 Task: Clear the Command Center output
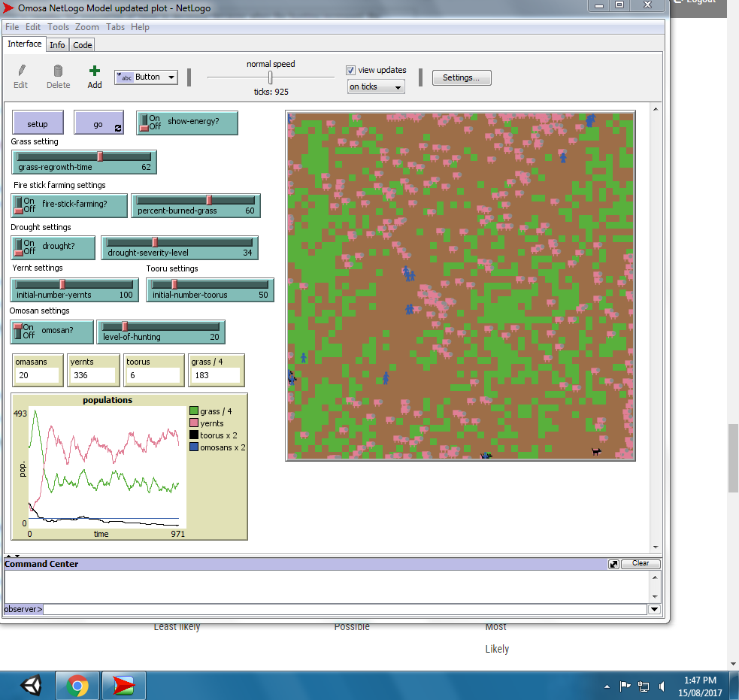tap(641, 563)
